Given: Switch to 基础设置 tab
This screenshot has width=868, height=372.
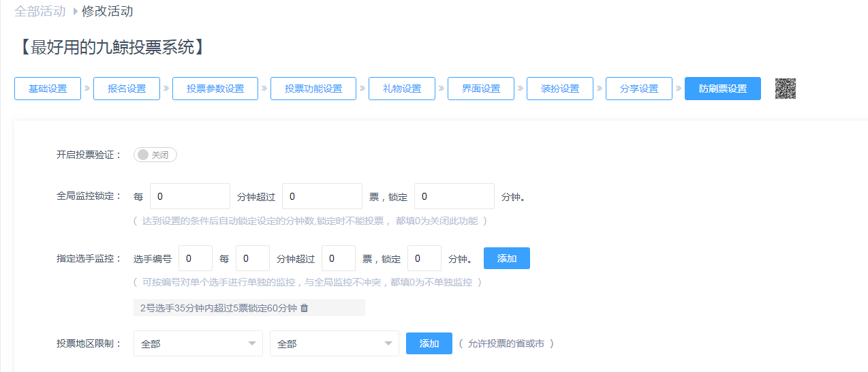Looking at the screenshot, I should click(48, 89).
